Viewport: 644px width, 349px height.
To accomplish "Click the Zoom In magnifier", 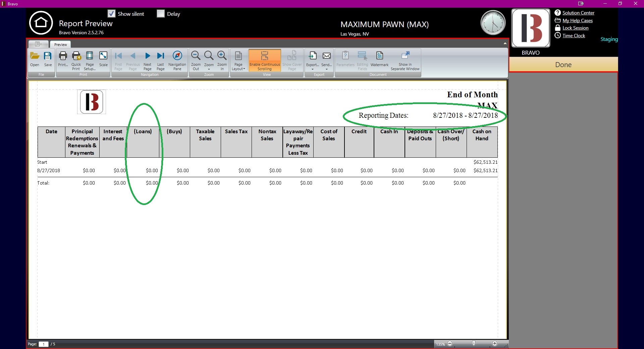I will tap(222, 61).
